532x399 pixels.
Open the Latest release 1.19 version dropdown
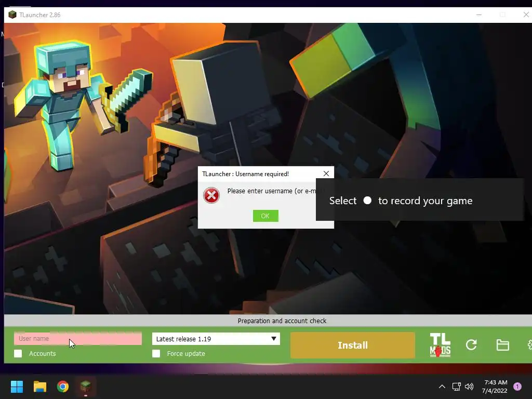coord(216,339)
